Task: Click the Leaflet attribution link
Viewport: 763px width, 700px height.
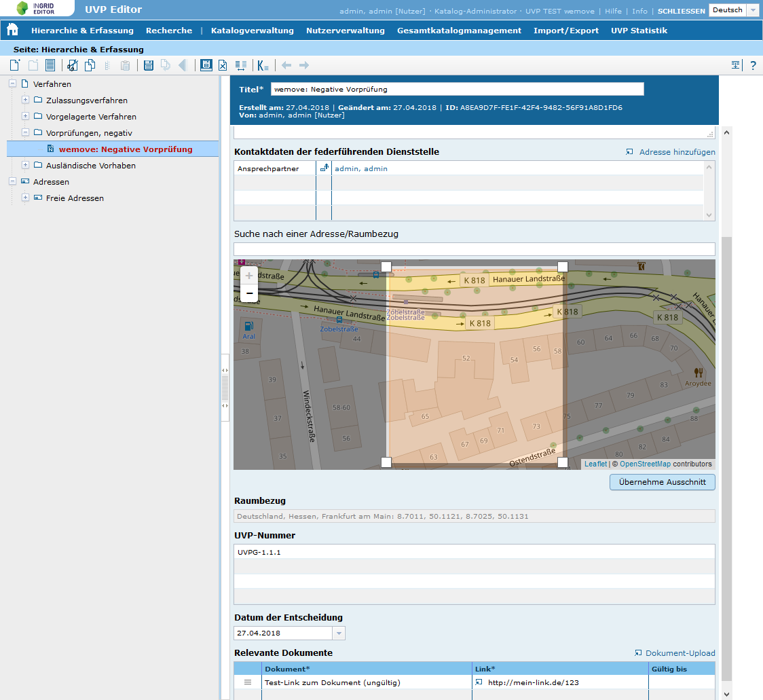Action: click(595, 464)
